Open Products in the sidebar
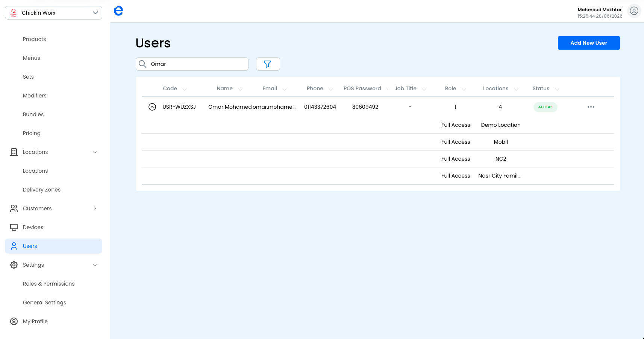 click(34, 39)
